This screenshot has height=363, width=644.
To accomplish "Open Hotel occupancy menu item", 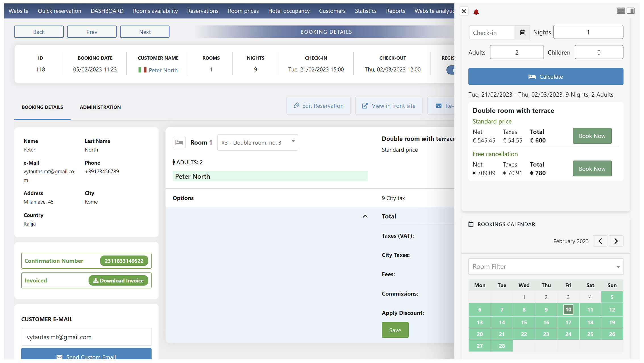I will tap(289, 11).
